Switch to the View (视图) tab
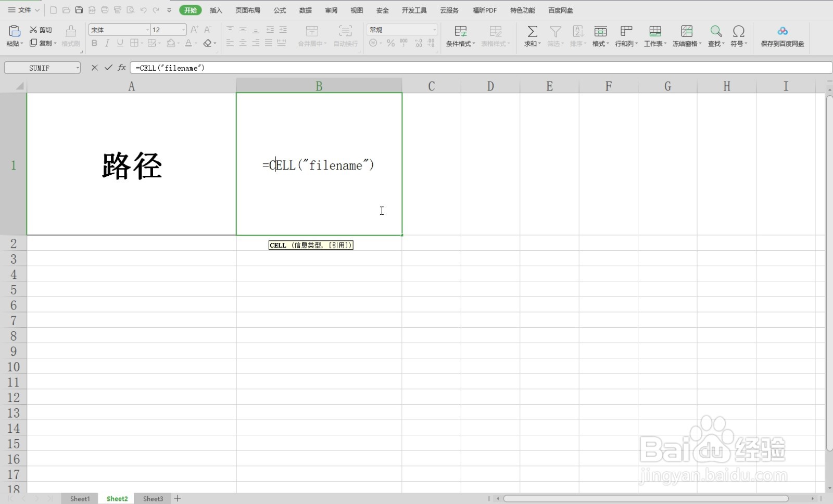This screenshot has width=833, height=504. [x=357, y=10]
